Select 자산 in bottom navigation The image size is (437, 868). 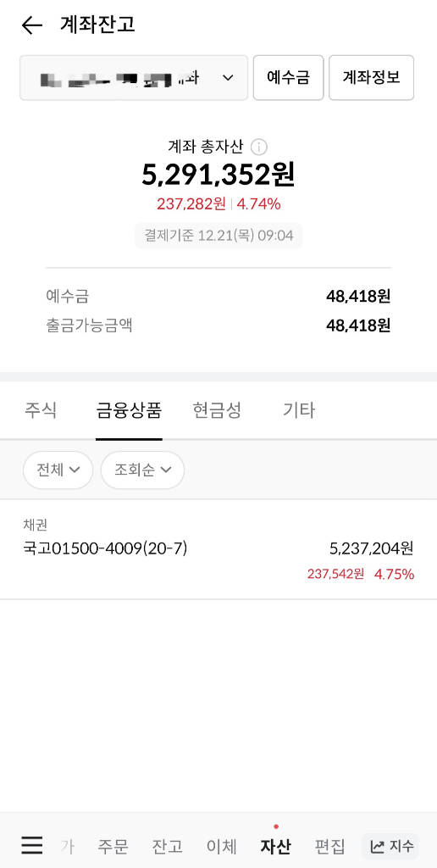275,846
